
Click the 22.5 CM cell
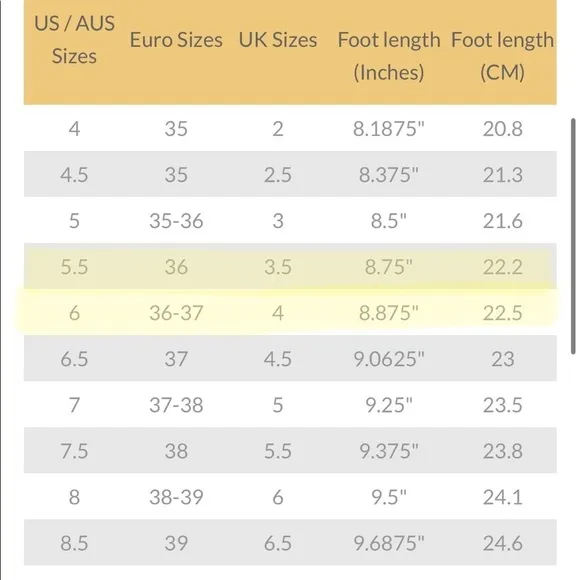tap(502, 313)
